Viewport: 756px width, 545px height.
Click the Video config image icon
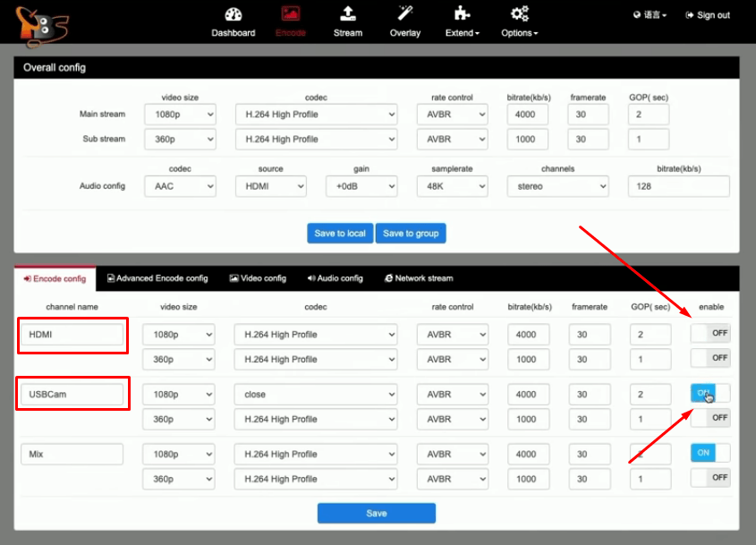pyautogui.click(x=234, y=278)
